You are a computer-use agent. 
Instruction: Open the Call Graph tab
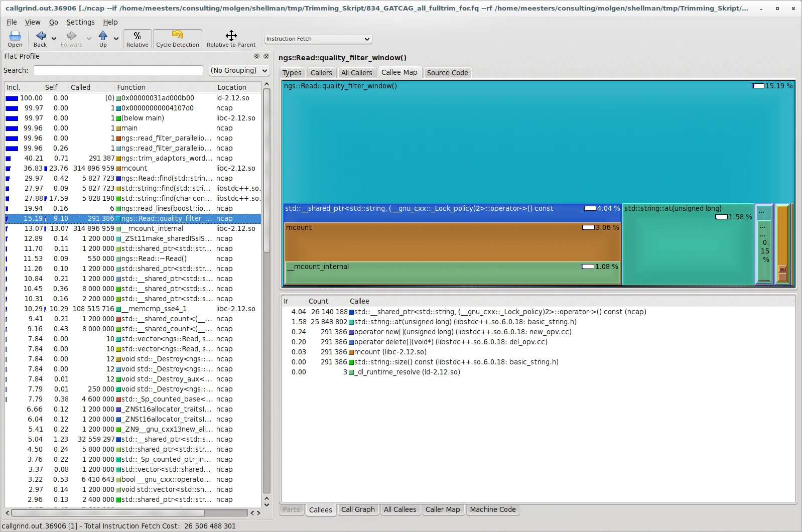tap(358, 509)
